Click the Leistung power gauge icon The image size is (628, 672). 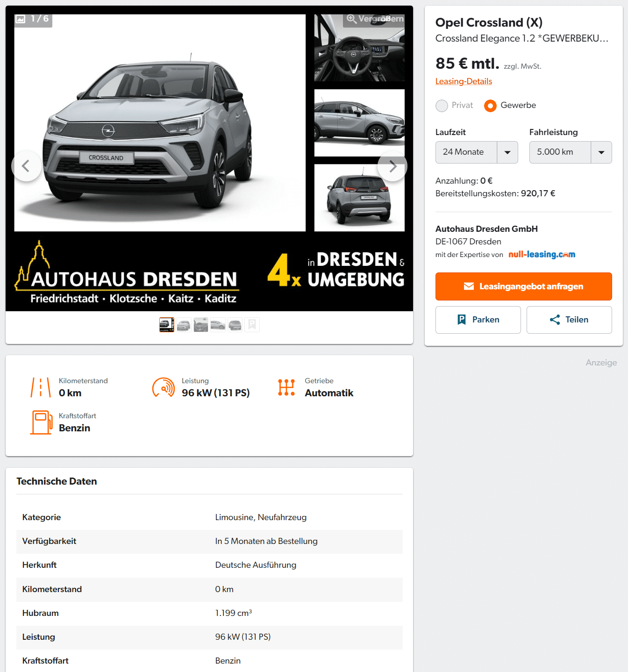point(164,387)
